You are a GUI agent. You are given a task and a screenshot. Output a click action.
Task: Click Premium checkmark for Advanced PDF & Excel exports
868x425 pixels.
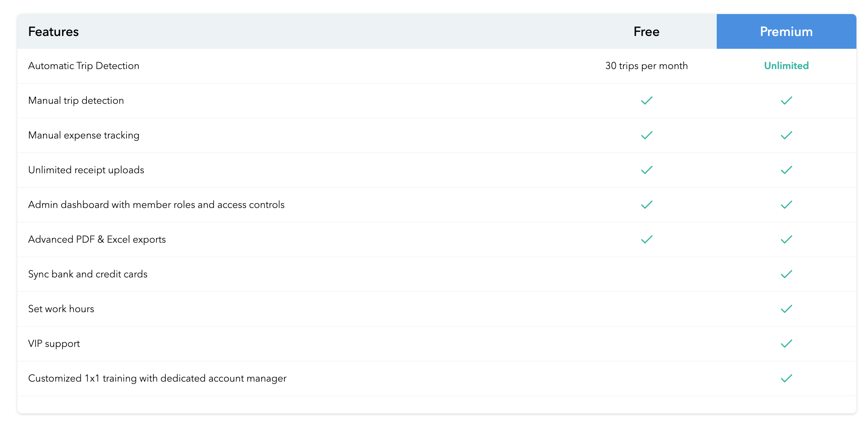[786, 239]
